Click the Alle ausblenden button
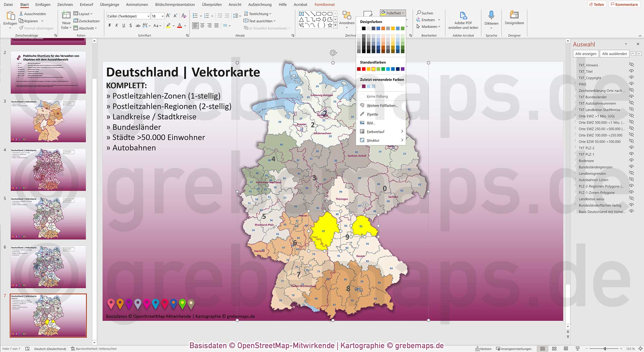 tap(614, 53)
